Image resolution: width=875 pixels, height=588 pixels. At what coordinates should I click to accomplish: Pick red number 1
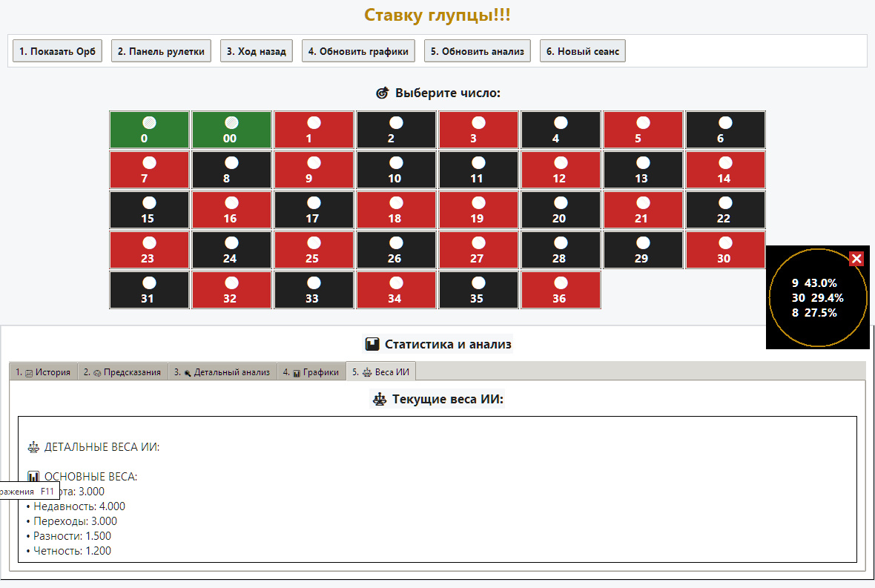314,130
